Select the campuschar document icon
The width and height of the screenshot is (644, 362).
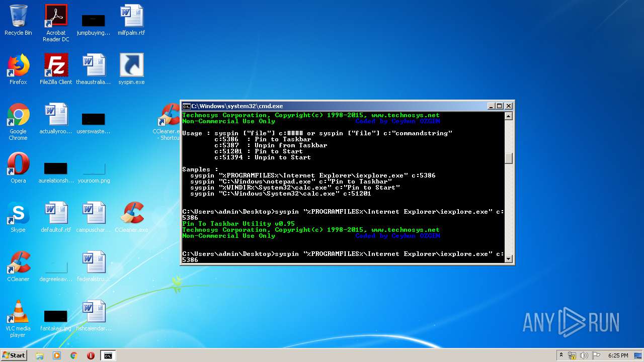tap(93, 217)
